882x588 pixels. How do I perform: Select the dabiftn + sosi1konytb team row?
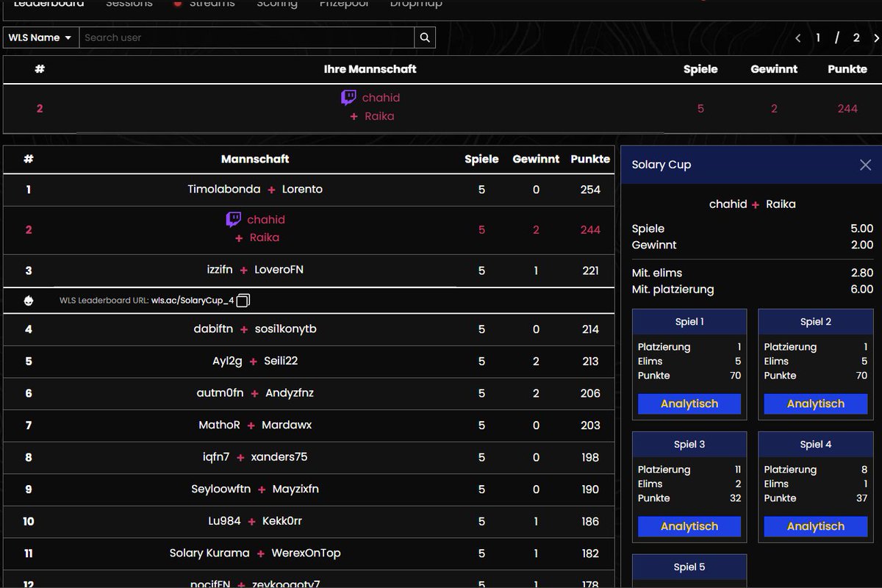pyautogui.click(x=309, y=329)
